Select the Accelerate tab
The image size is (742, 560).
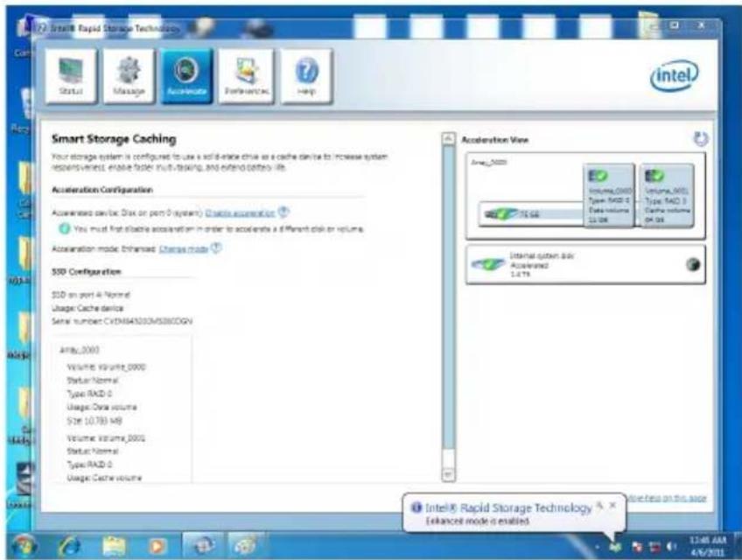point(187,76)
